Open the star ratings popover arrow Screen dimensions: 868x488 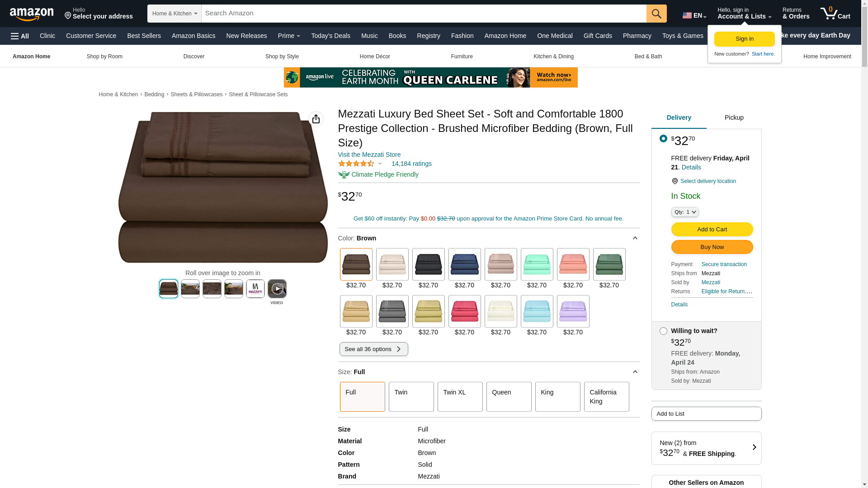click(x=380, y=164)
